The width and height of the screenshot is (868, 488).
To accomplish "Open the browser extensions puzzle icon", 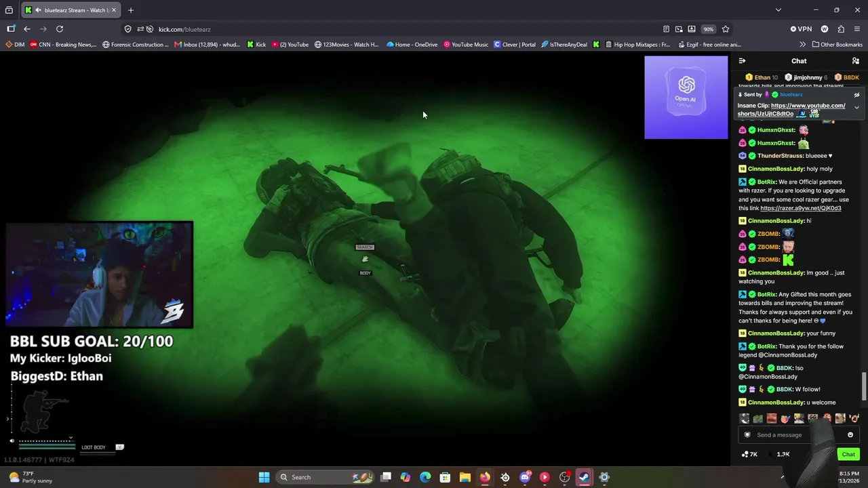I will coord(841,29).
